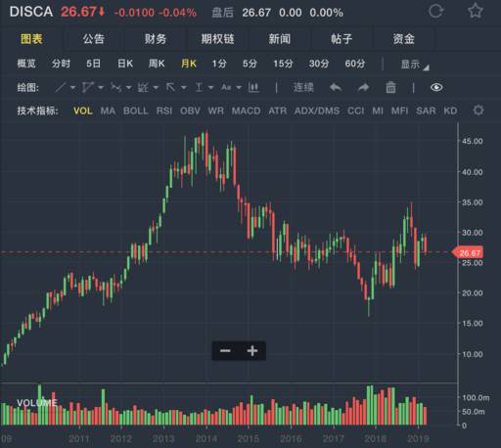Undo last drawing with back arrow

(x=336, y=87)
